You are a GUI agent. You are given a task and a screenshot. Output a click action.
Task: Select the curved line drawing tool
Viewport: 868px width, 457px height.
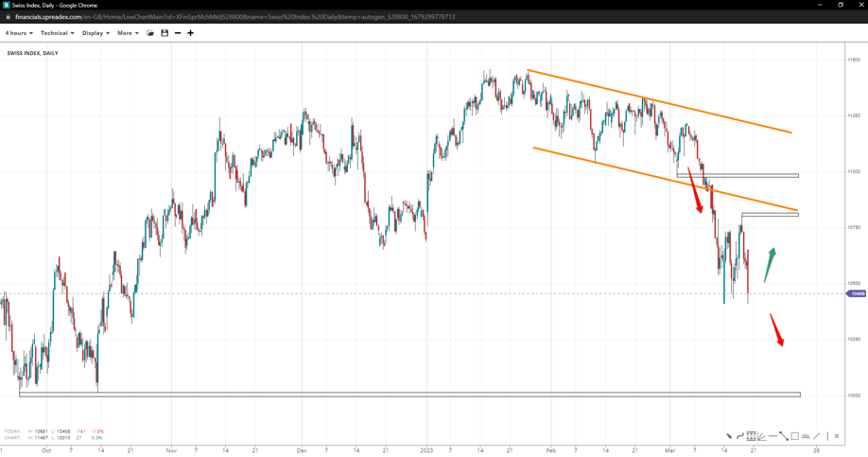740,436
